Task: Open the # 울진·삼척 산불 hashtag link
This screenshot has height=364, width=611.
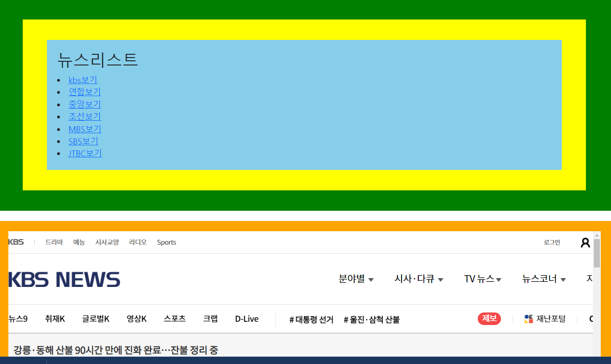Action: pos(372,319)
